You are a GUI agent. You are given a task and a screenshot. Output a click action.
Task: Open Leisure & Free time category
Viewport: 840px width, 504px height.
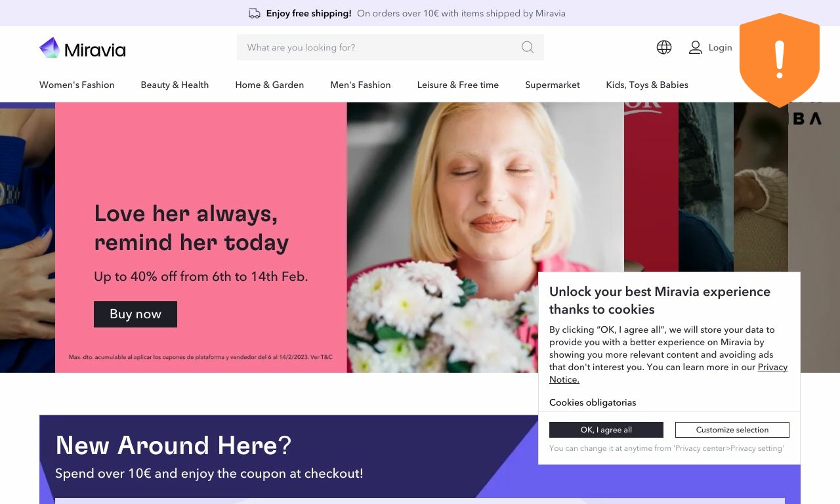(x=458, y=85)
